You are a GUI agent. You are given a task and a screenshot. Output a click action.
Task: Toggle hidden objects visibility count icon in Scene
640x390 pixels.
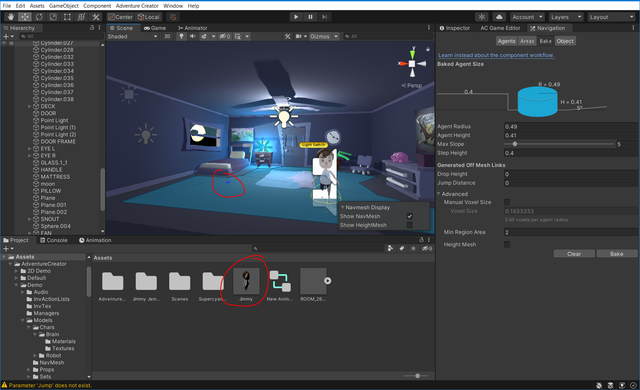[225, 36]
